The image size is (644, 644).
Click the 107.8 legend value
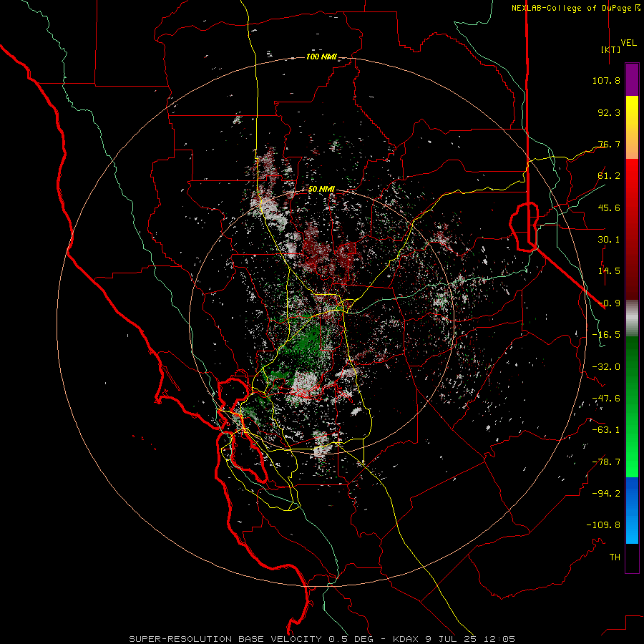pos(606,80)
